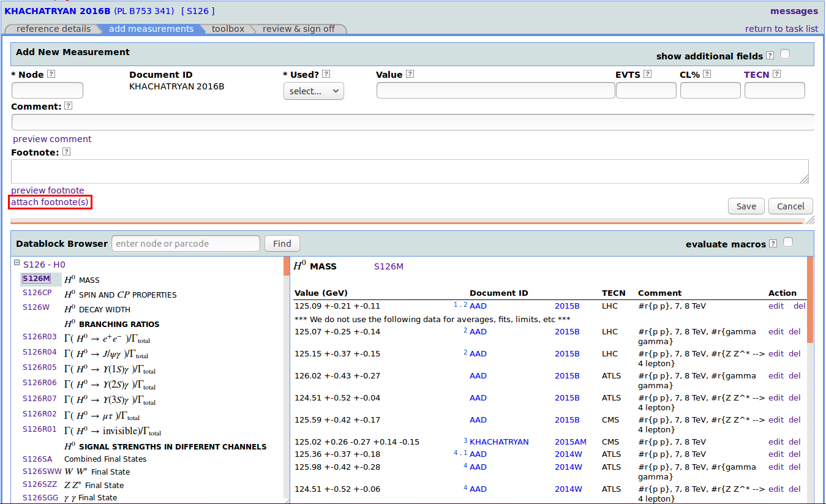The height and width of the screenshot is (504, 826).
Task: Select S126R04 J/psi gamma node
Action: click(x=40, y=352)
